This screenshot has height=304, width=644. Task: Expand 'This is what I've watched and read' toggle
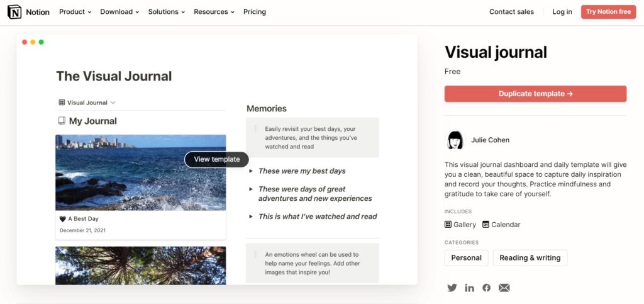(x=251, y=217)
